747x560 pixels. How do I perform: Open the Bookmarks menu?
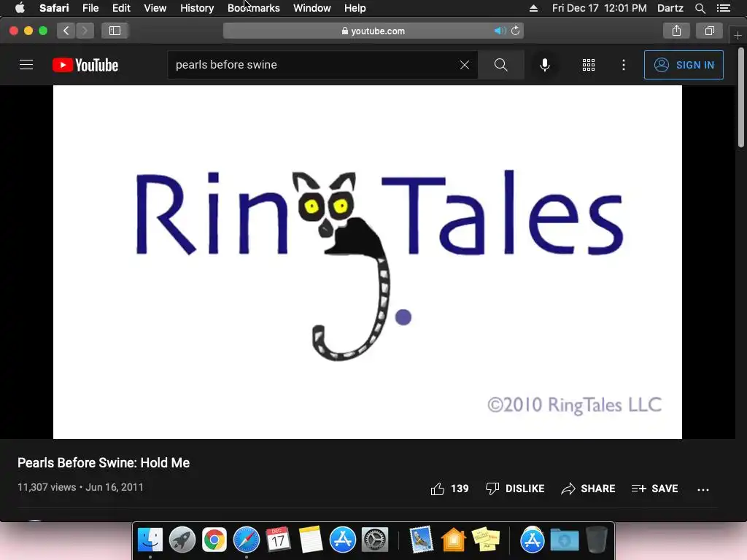[x=253, y=8]
